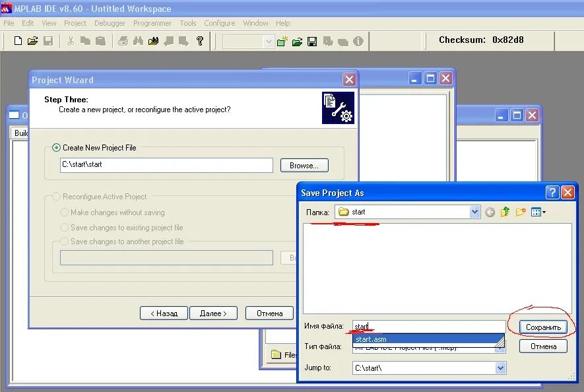The height and width of the screenshot is (392, 584).
Task: Click the grayed Build Options toolbar icon
Action: [328, 42]
